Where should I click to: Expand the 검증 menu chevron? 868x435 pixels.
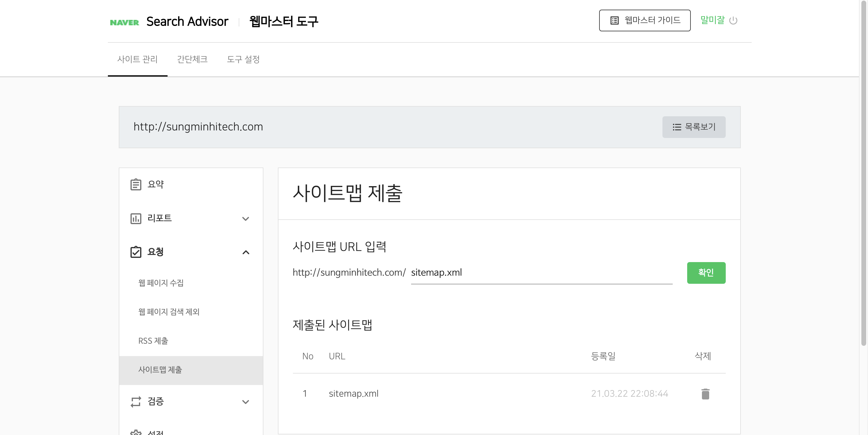pyautogui.click(x=246, y=402)
